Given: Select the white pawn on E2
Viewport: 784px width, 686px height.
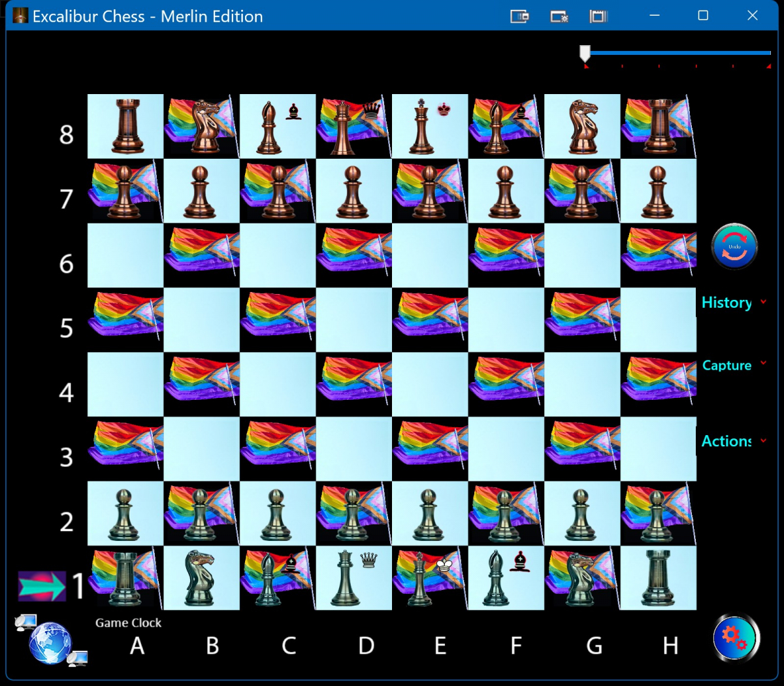Looking at the screenshot, I should point(429,514).
